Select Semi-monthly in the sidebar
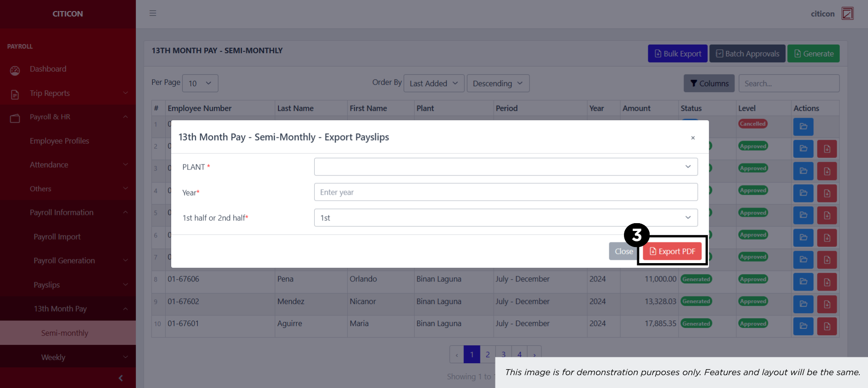This screenshot has width=868, height=388. point(65,333)
